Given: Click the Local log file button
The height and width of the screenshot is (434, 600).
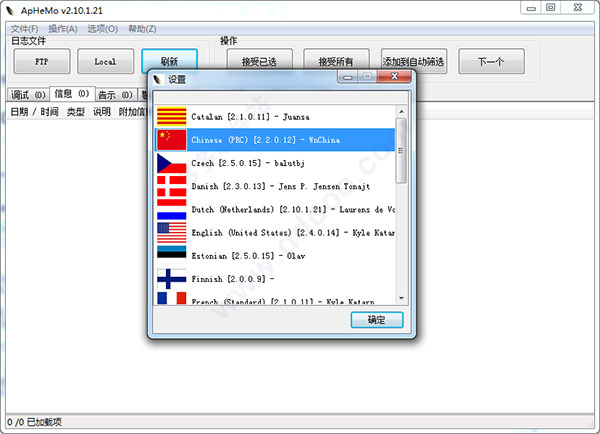Looking at the screenshot, I should [105, 61].
